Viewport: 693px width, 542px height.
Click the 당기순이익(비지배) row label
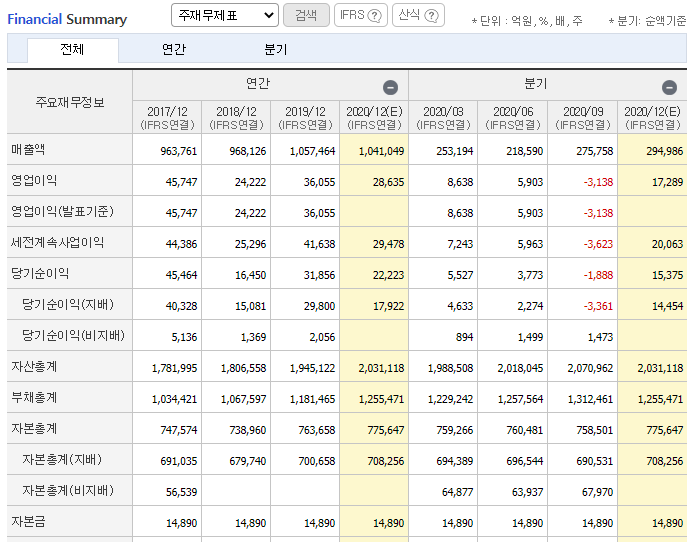(73, 335)
